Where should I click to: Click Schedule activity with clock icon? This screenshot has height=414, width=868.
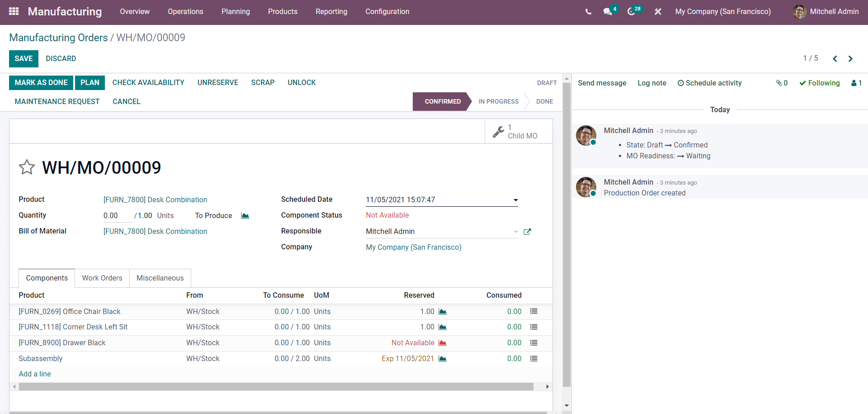[709, 83]
